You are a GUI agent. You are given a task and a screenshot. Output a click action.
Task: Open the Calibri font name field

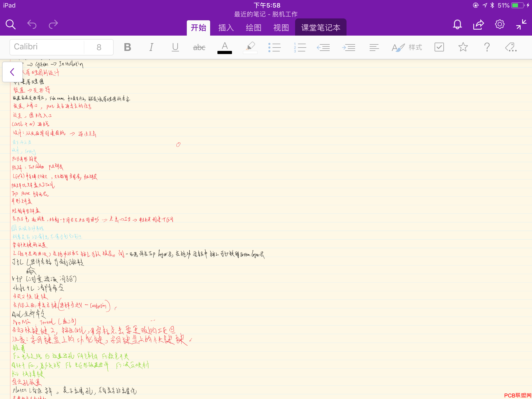coord(47,47)
